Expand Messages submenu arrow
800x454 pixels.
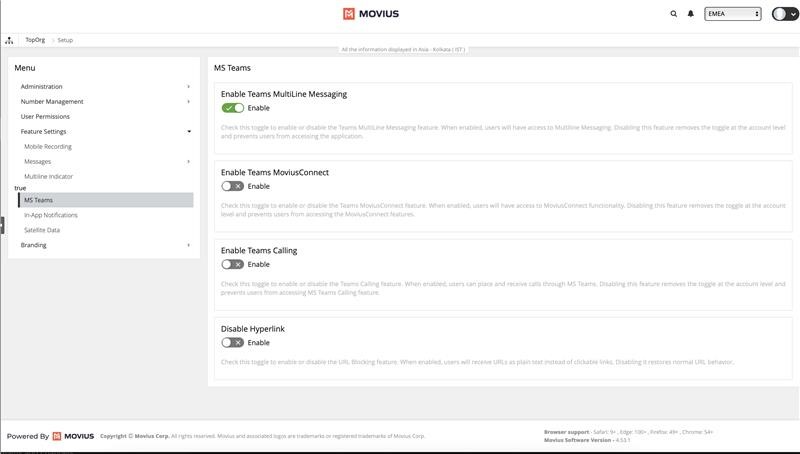[188, 162]
